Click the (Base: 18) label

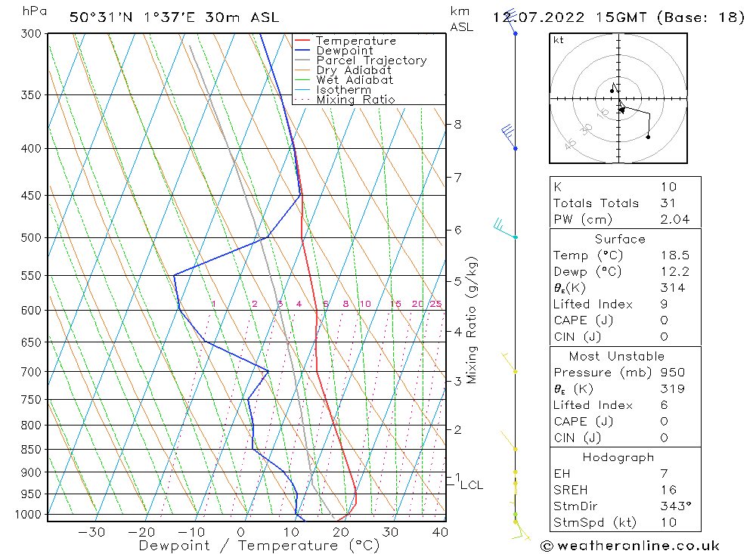(x=701, y=17)
